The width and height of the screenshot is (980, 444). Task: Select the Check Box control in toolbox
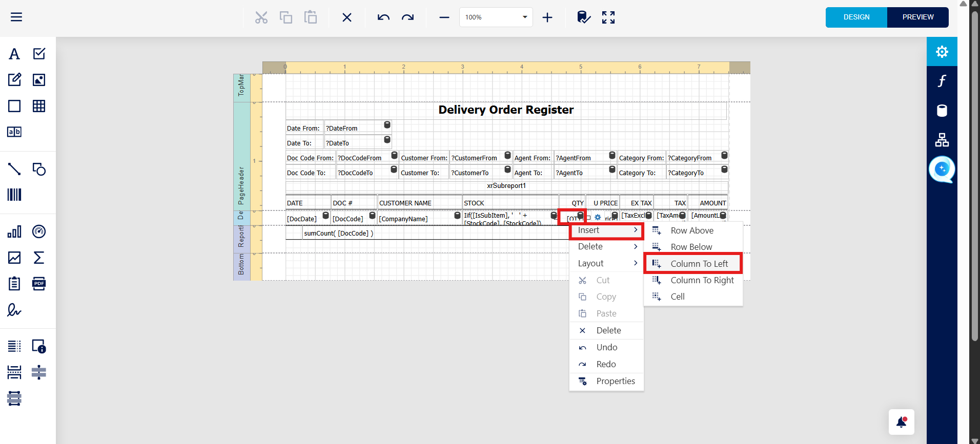click(39, 54)
